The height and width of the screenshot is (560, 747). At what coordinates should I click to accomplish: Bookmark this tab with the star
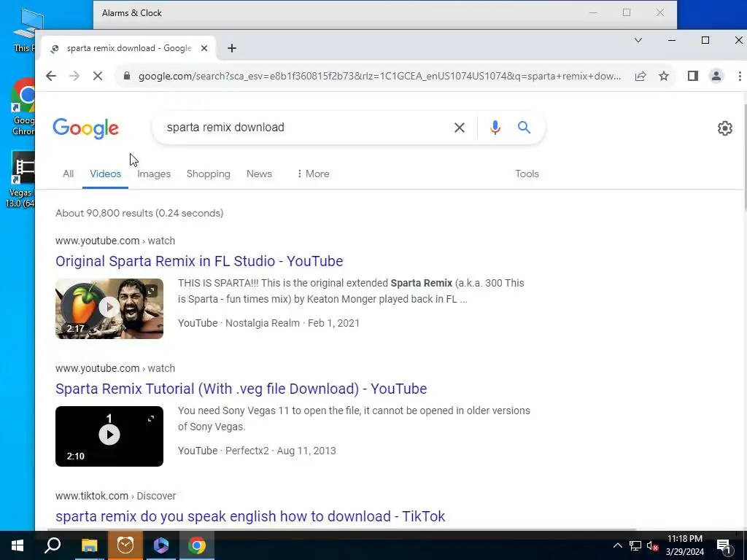[x=664, y=76]
